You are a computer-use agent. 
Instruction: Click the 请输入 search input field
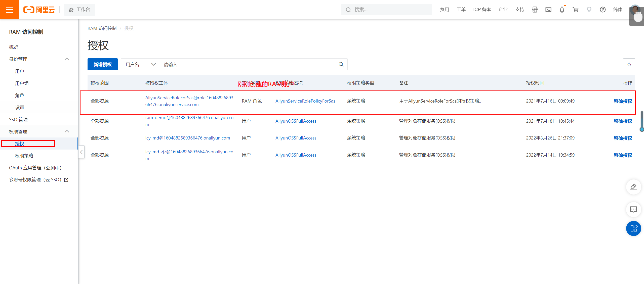tap(247, 64)
